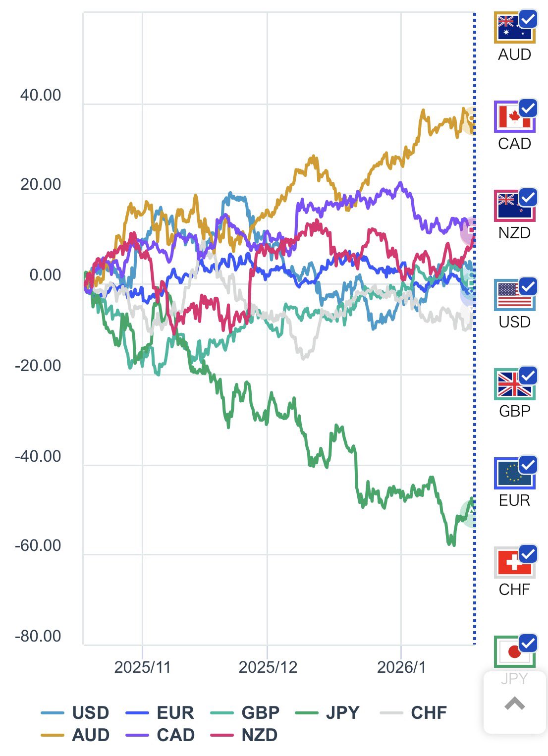Click the JPY legend entry

point(328,712)
